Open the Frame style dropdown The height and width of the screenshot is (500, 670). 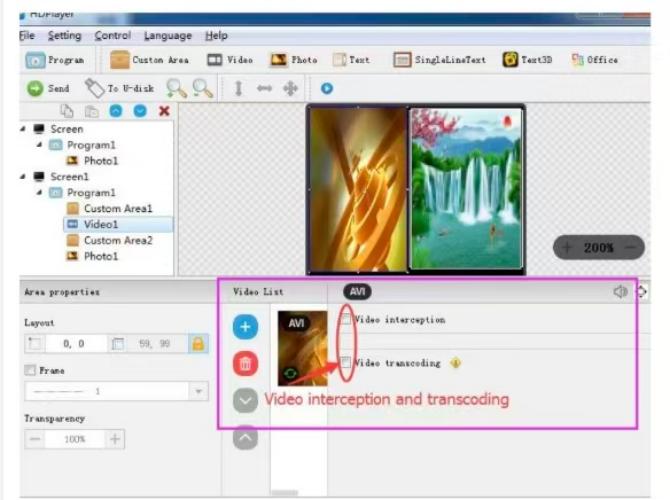198,391
